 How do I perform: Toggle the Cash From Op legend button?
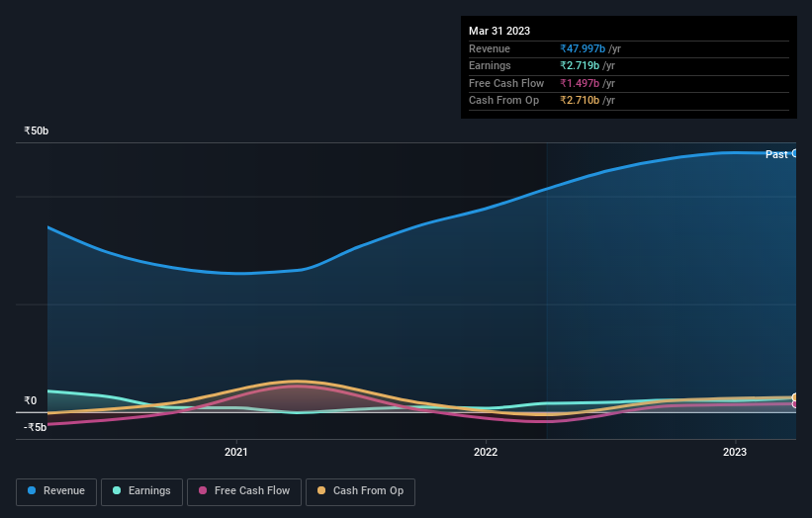coord(360,491)
